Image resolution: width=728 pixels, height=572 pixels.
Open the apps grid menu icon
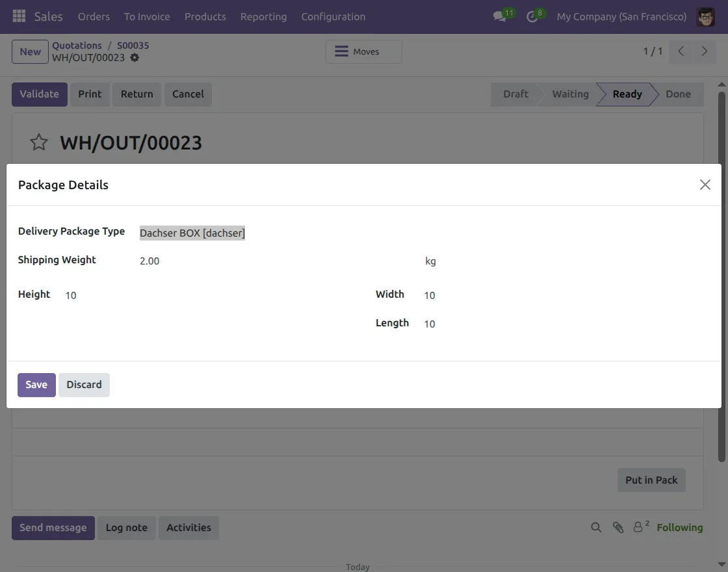[x=19, y=16]
